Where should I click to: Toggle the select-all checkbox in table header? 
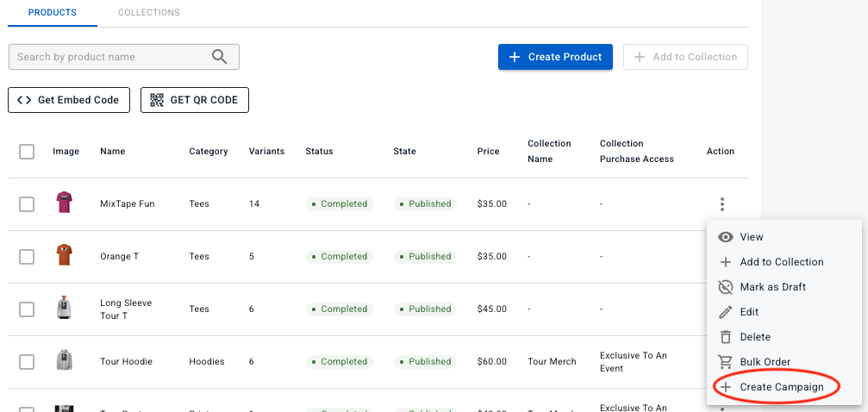[x=27, y=152]
